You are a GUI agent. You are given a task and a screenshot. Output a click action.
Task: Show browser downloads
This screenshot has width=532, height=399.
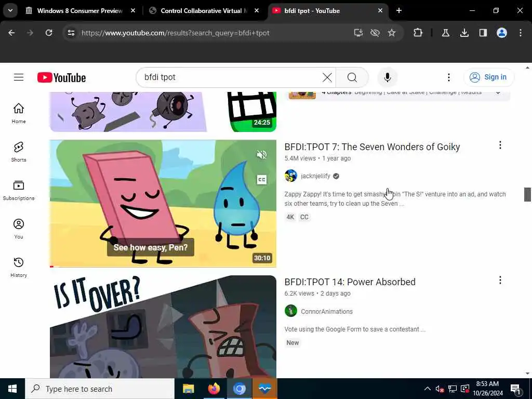(464, 33)
